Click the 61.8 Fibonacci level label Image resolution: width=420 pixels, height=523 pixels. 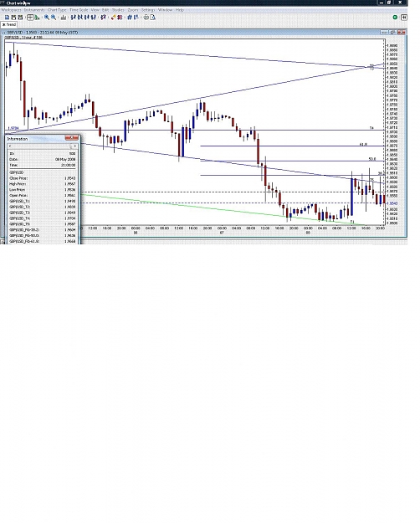[363, 144]
